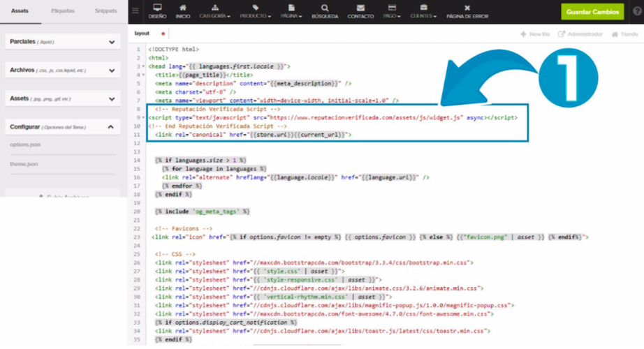Screen dimensions: 644x349
Task: Click the 'vertical-rhythm.min.css' line
Action: (274, 297)
